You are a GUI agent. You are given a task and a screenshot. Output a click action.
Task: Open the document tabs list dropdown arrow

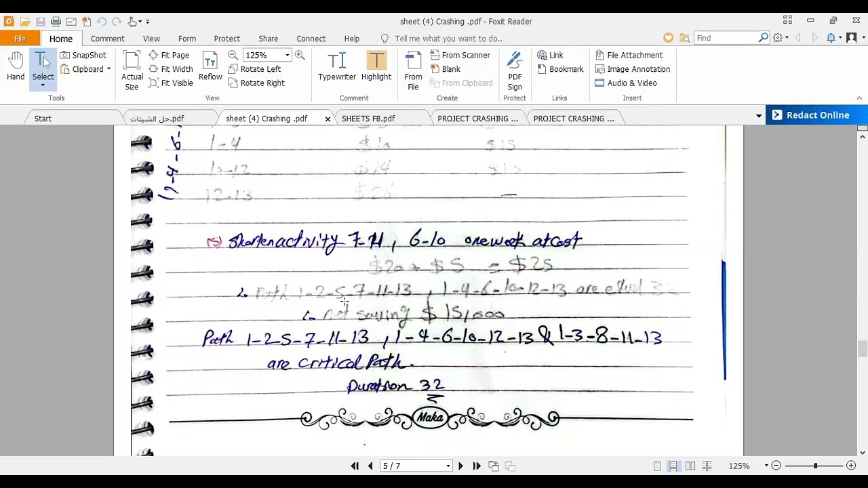click(x=759, y=117)
